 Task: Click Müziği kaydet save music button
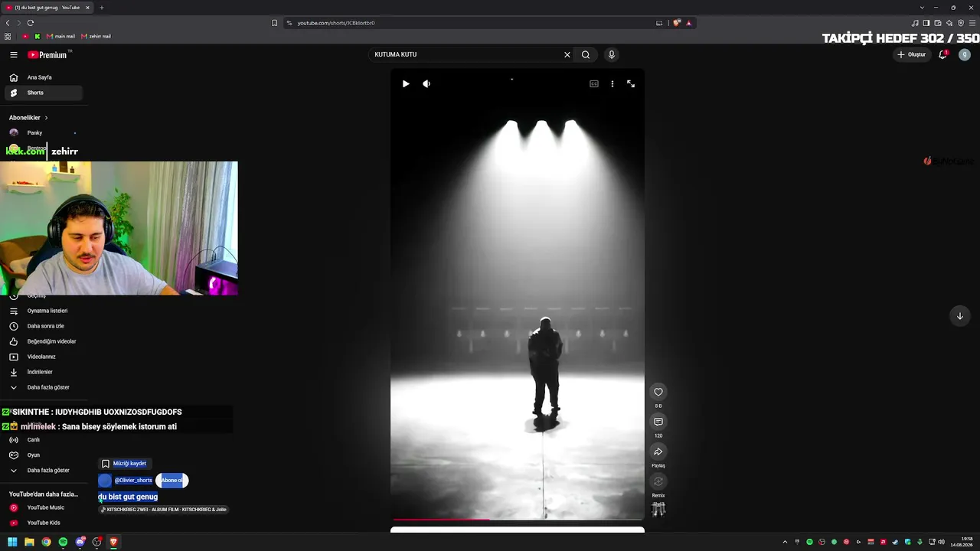[x=124, y=464]
